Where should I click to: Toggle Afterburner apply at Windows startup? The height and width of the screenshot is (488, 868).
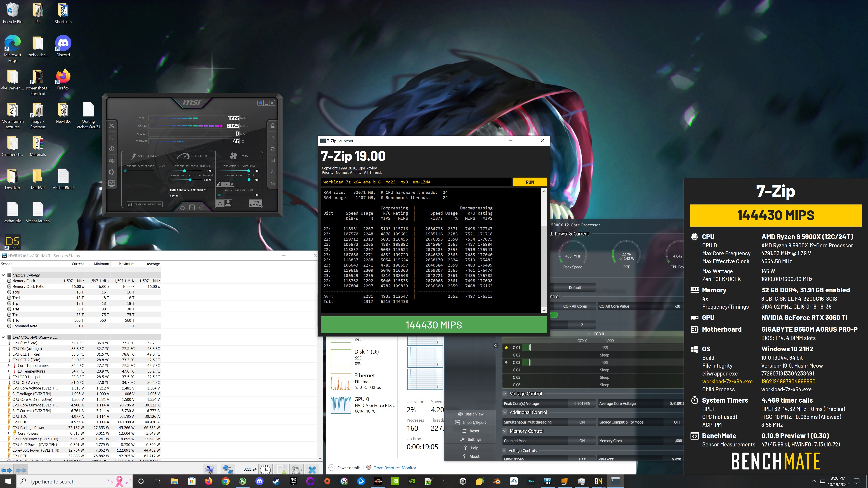point(260,103)
